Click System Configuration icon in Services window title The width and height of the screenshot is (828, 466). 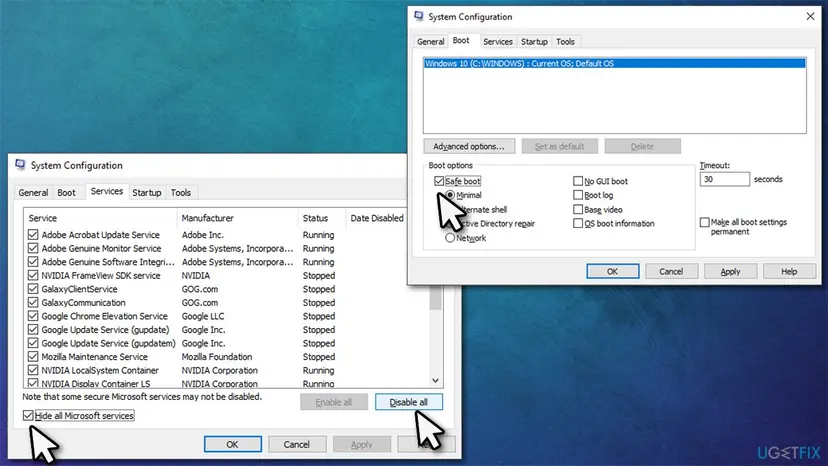click(21, 165)
